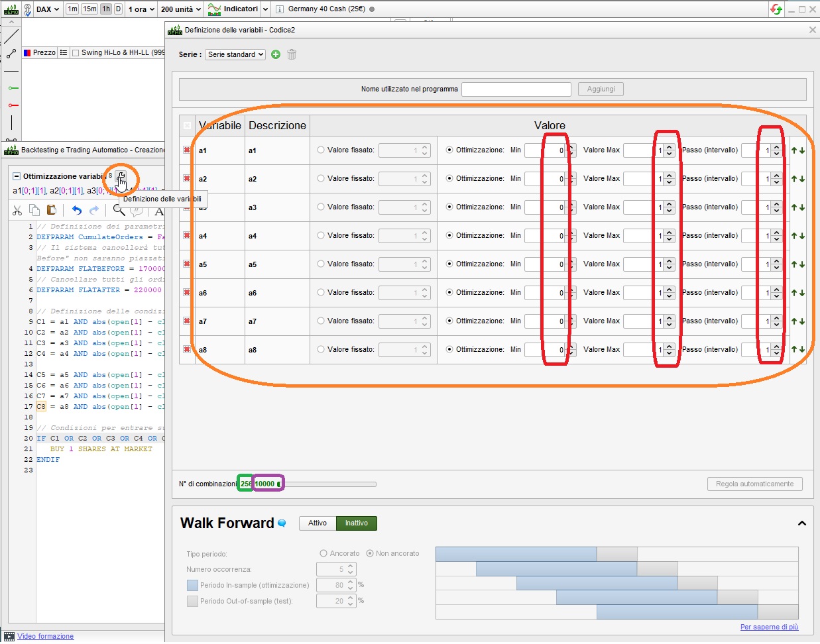The width and height of the screenshot is (820, 644).
Task: Select Valore fissato radio for a3
Action: (x=321, y=207)
